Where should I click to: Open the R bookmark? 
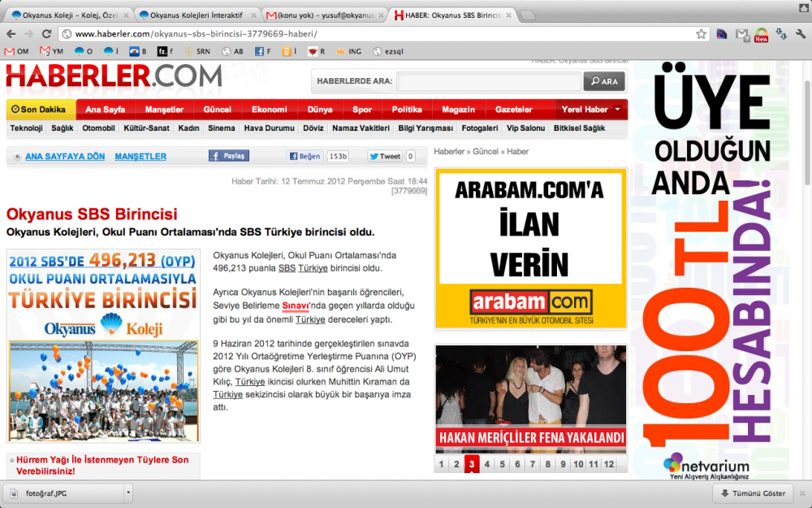pyautogui.click(x=317, y=51)
